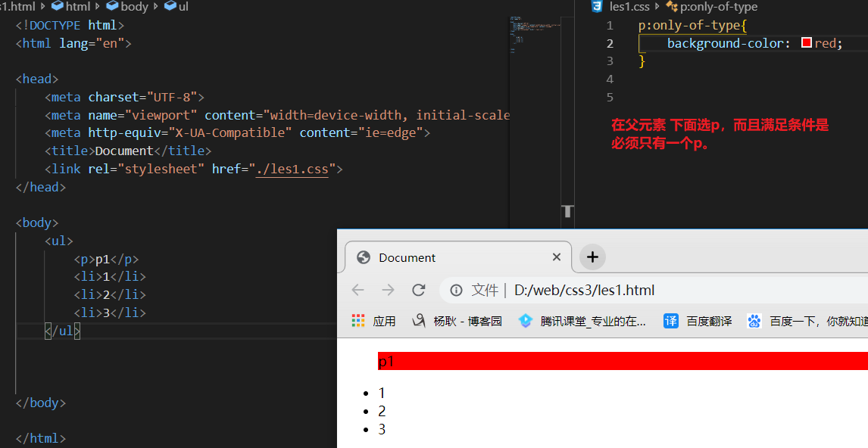The height and width of the screenshot is (448, 868).
Task: Click the p:only-of-type selector symbol icon
Action: [672, 6]
